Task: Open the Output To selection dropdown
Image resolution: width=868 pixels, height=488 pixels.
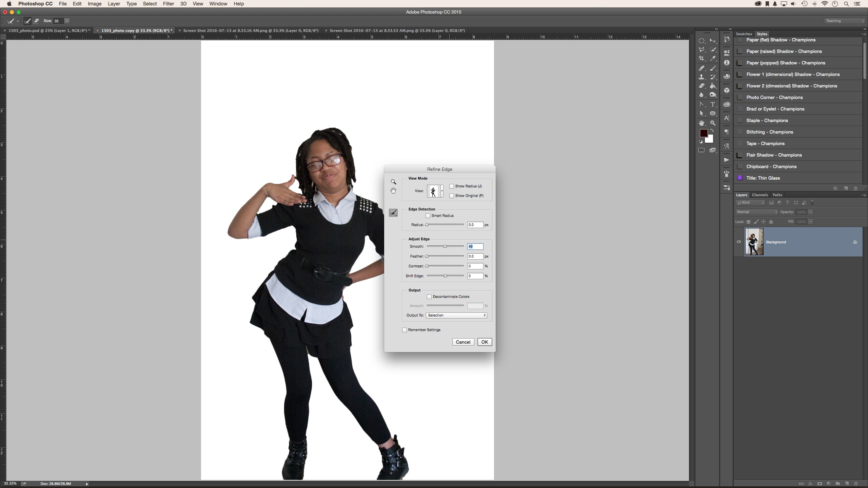Action: coord(456,315)
